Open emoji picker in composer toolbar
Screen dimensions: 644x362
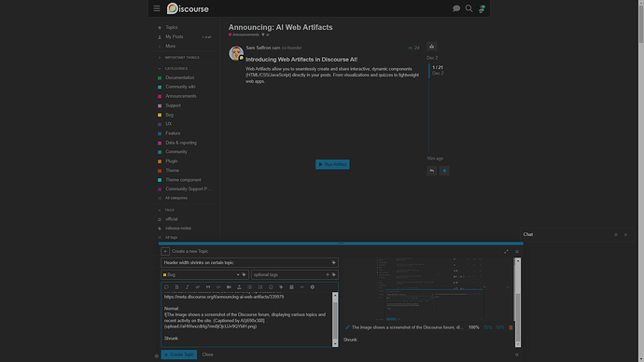point(271,286)
